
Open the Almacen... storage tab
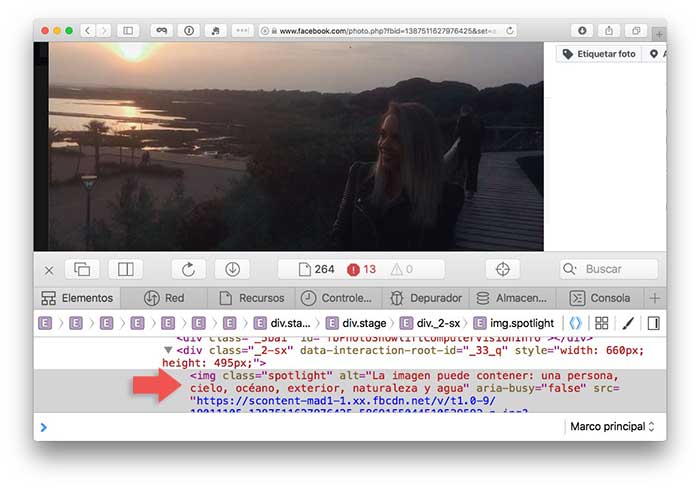click(x=512, y=298)
